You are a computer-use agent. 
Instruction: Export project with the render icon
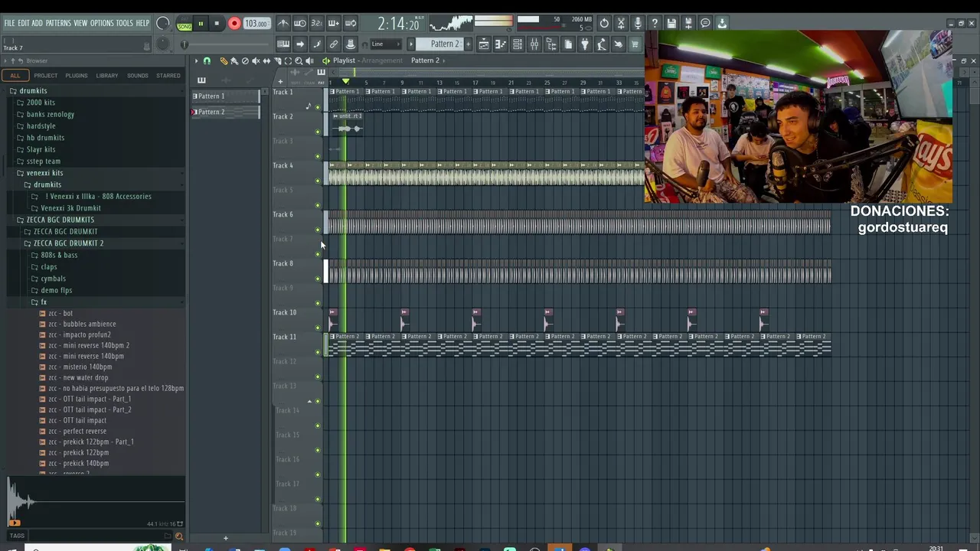688,24
